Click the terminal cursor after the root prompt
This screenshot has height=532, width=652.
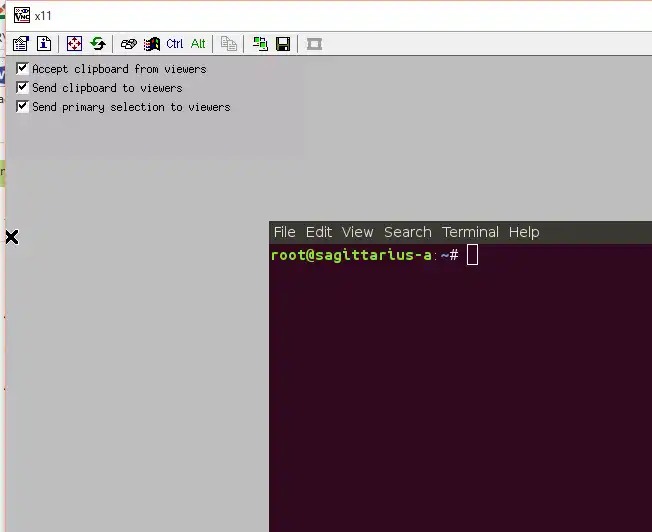pyautogui.click(x=472, y=255)
